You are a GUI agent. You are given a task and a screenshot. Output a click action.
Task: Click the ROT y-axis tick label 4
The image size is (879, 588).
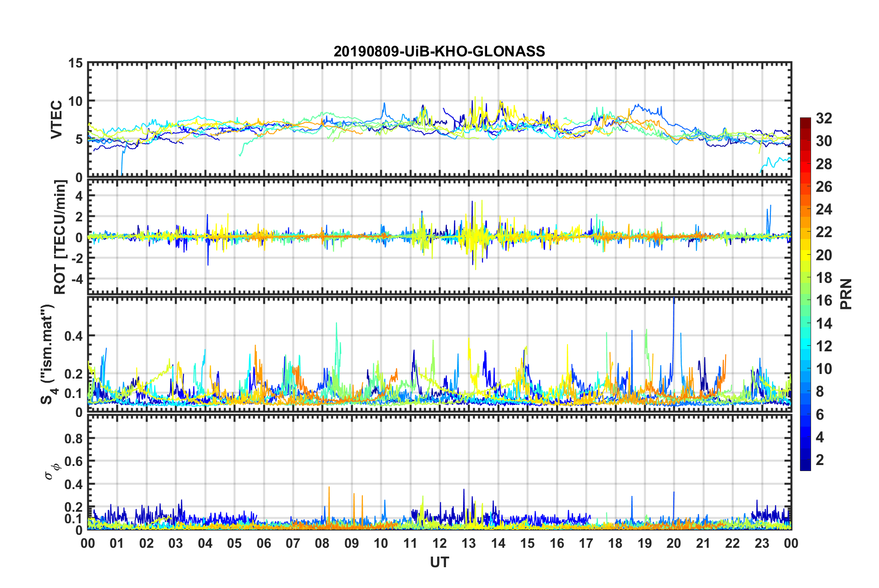point(79,196)
